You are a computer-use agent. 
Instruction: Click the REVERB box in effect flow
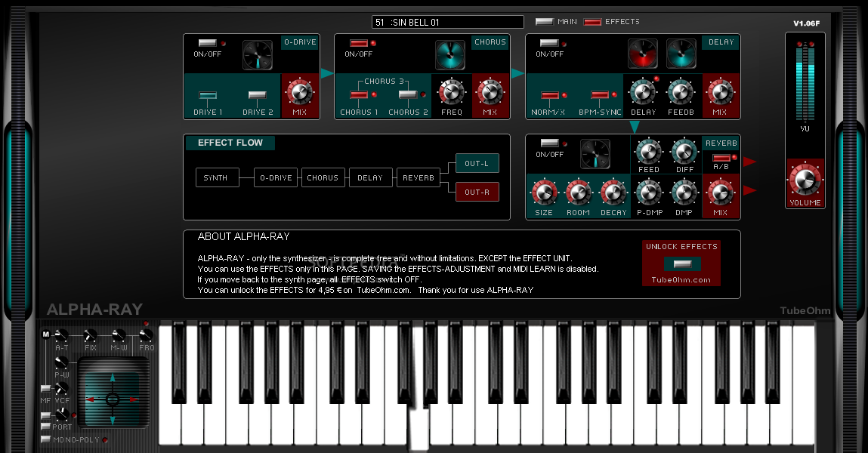(x=419, y=177)
